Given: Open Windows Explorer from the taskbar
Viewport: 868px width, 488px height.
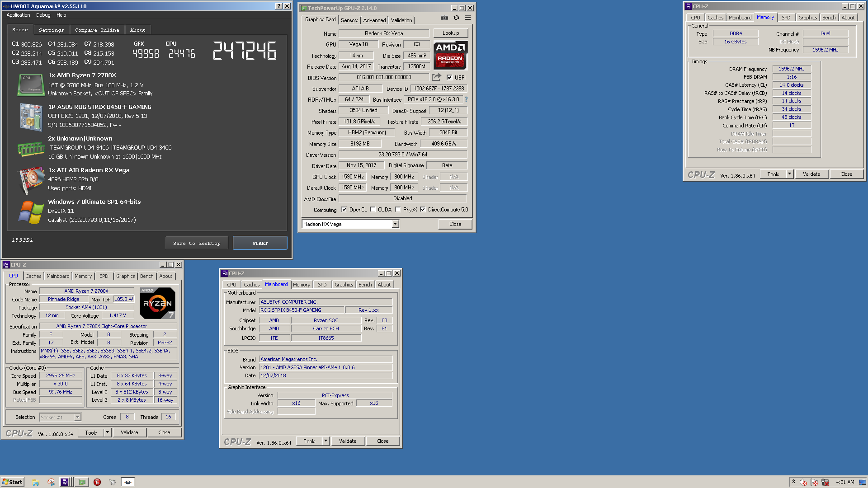Looking at the screenshot, I should (36, 482).
